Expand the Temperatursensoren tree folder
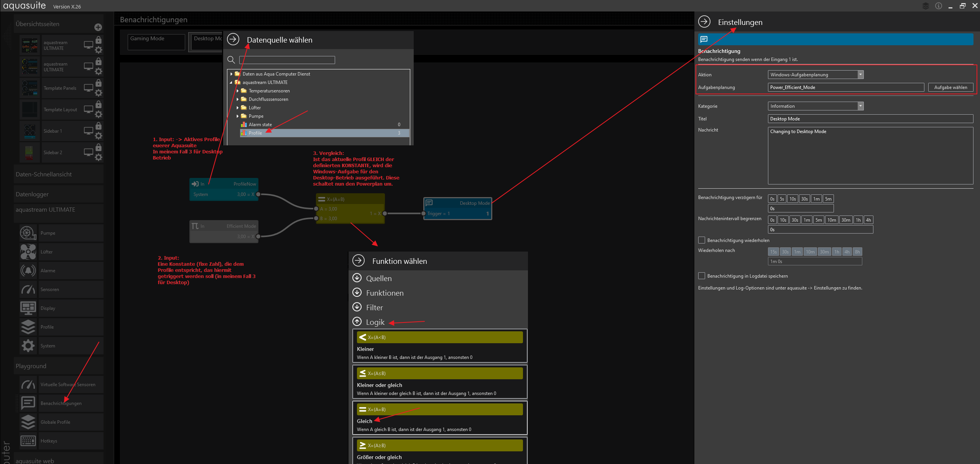The height and width of the screenshot is (464, 980). [238, 91]
